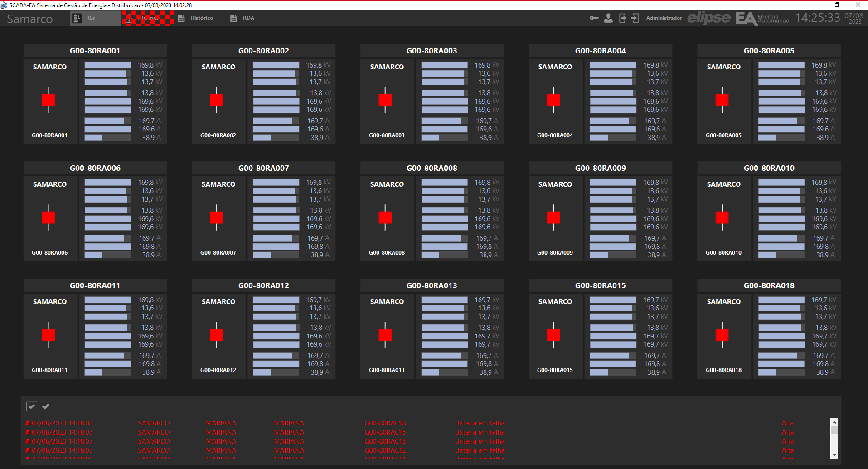Select the G00-80RA001 recloser switch symbol
Viewport: 868px width, 469px height.
pos(48,100)
